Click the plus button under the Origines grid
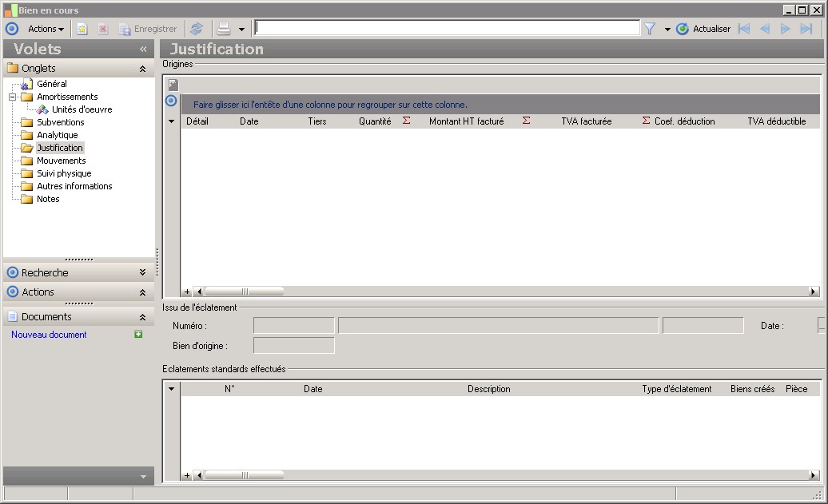Screen dimensions: 828x504 click(187, 292)
